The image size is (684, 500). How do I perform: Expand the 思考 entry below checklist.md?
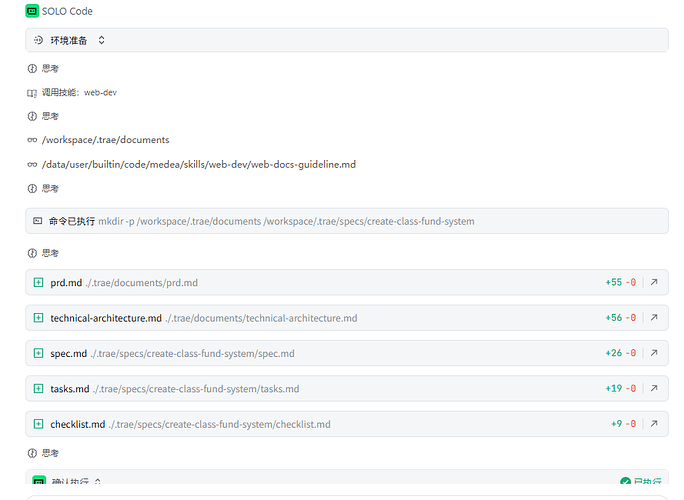[x=43, y=453]
